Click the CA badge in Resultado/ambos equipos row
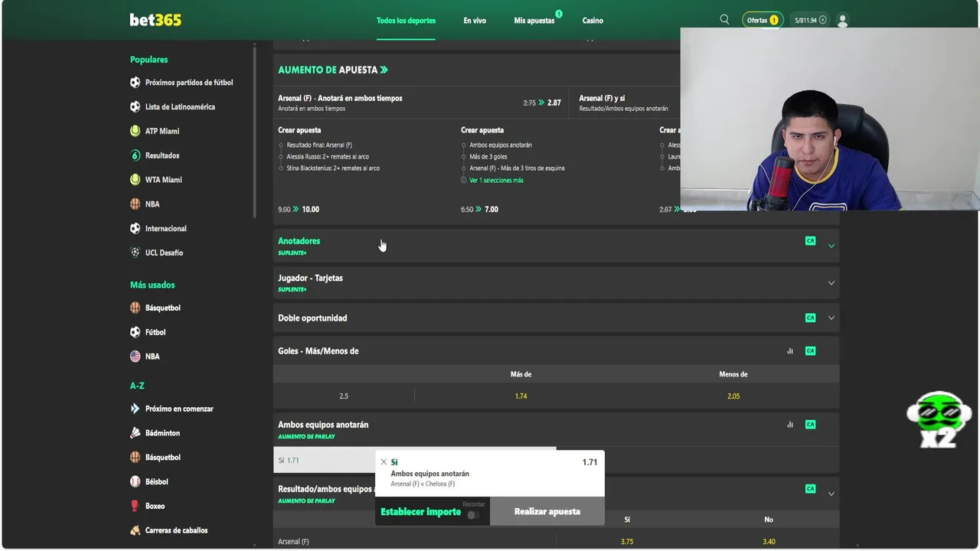This screenshot has height=551, width=980. (810, 489)
